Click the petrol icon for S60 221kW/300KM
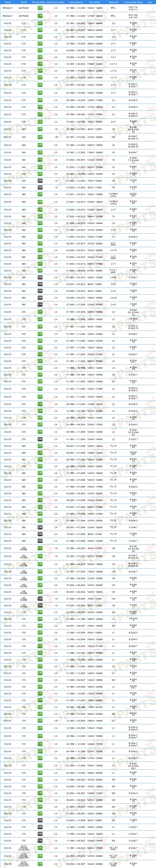Screen dimensions: 156x868 coord(40,271)
